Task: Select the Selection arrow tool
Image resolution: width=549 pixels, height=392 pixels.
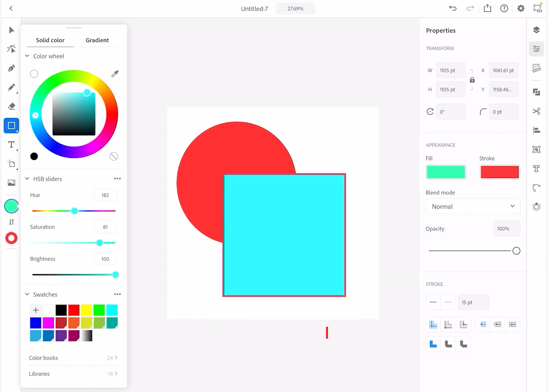Action: coord(11,30)
